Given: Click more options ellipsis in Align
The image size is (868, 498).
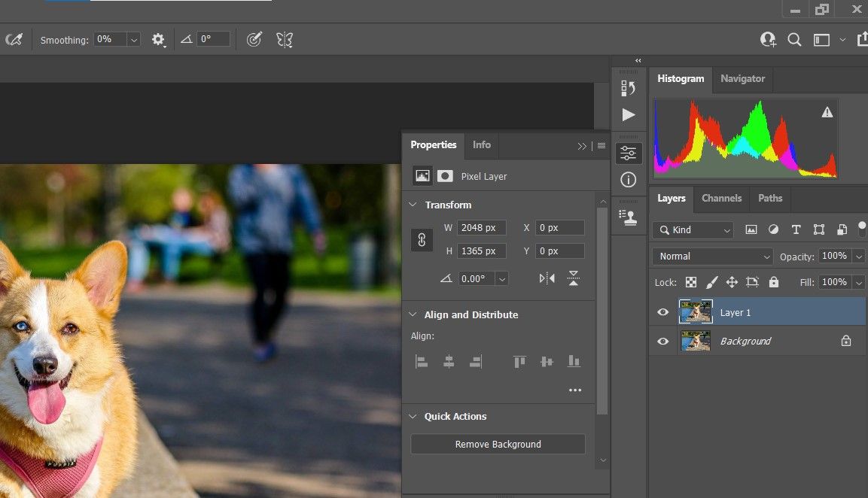Looking at the screenshot, I should (575, 390).
